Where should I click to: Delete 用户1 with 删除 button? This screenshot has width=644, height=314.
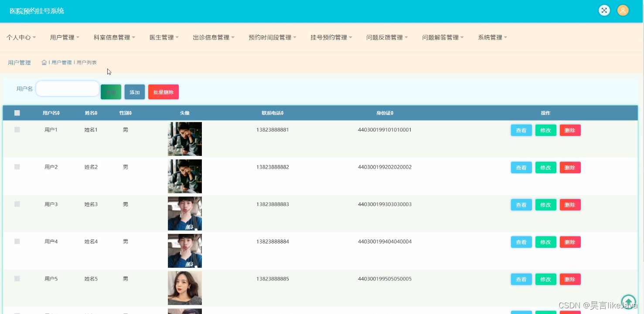(x=570, y=130)
